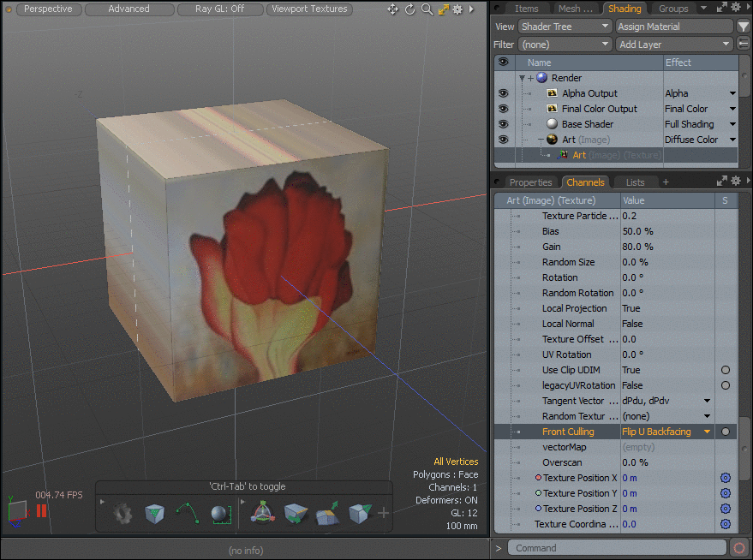Open the Add Layer dropdown
Image resolution: width=753 pixels, height=560 pixels.
[673, 44]
